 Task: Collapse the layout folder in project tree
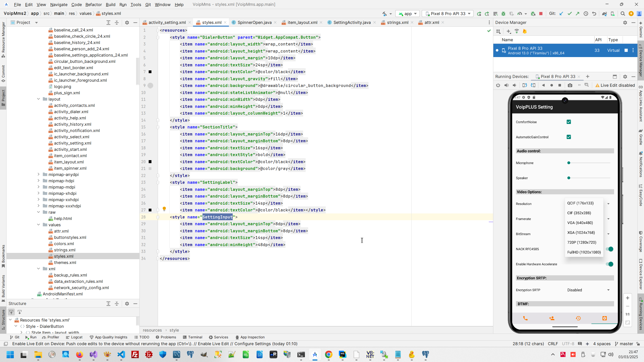38,99
